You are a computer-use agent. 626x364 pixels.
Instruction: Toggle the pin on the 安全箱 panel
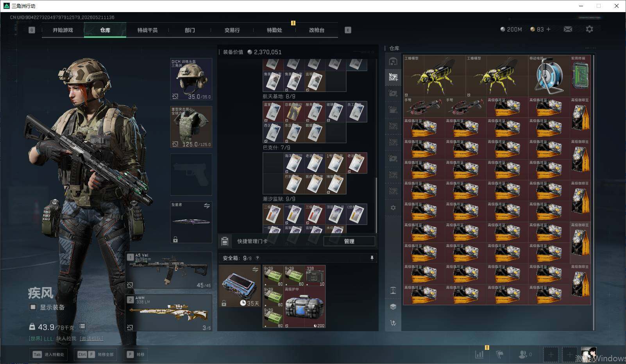click(x=372, y=258)
